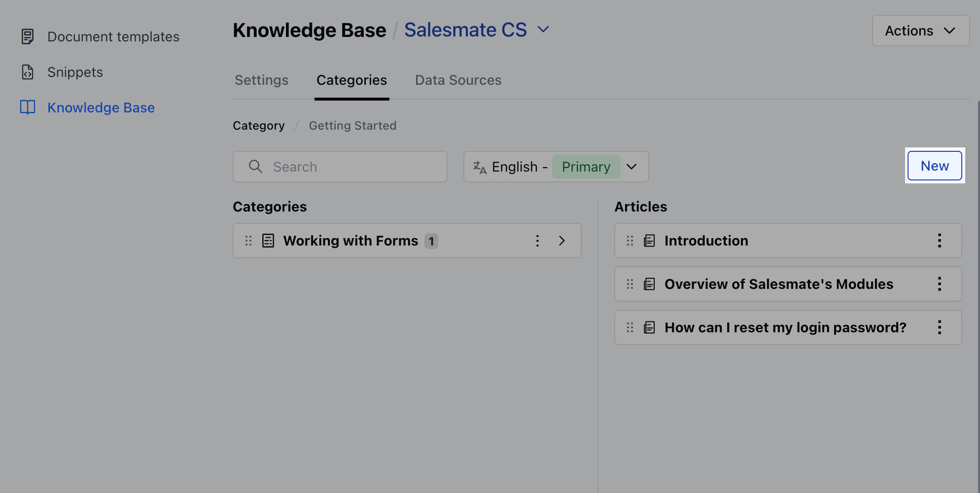Click article icon of reset login password row
980x493 pixels.
pos(650,327)
